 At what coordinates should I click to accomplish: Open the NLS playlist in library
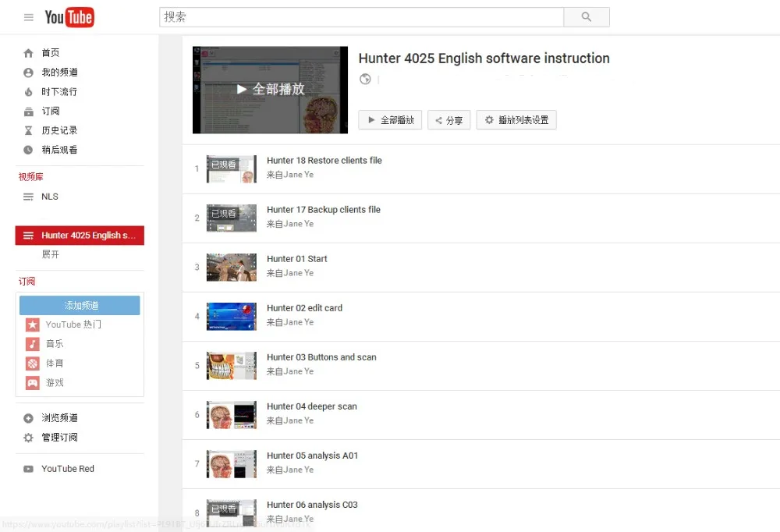49,197
